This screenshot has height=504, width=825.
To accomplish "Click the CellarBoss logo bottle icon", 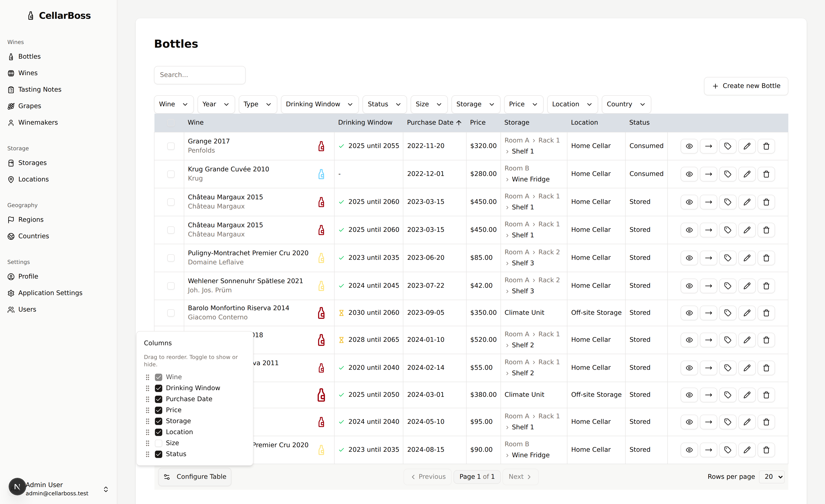I will 31,16.
